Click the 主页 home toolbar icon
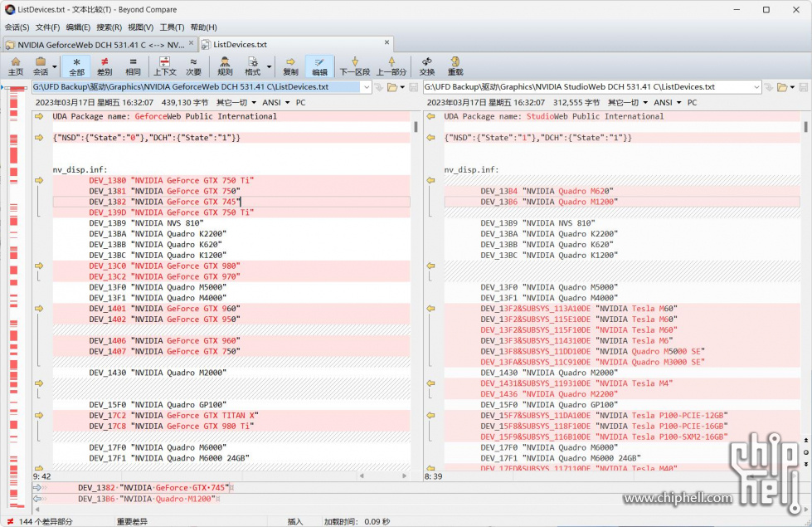This screenshot has width=812, height=527. 16,66
